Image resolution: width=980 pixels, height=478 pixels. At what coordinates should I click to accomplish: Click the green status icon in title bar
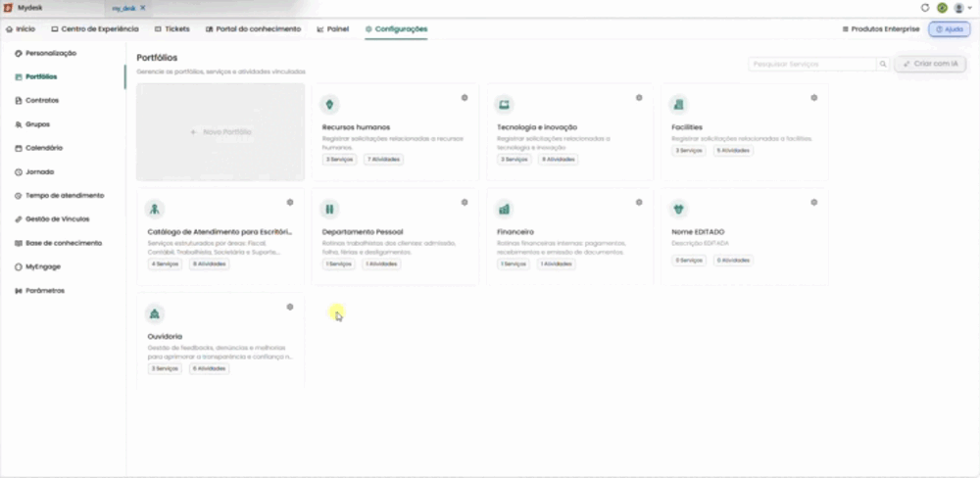click(942, 8)
